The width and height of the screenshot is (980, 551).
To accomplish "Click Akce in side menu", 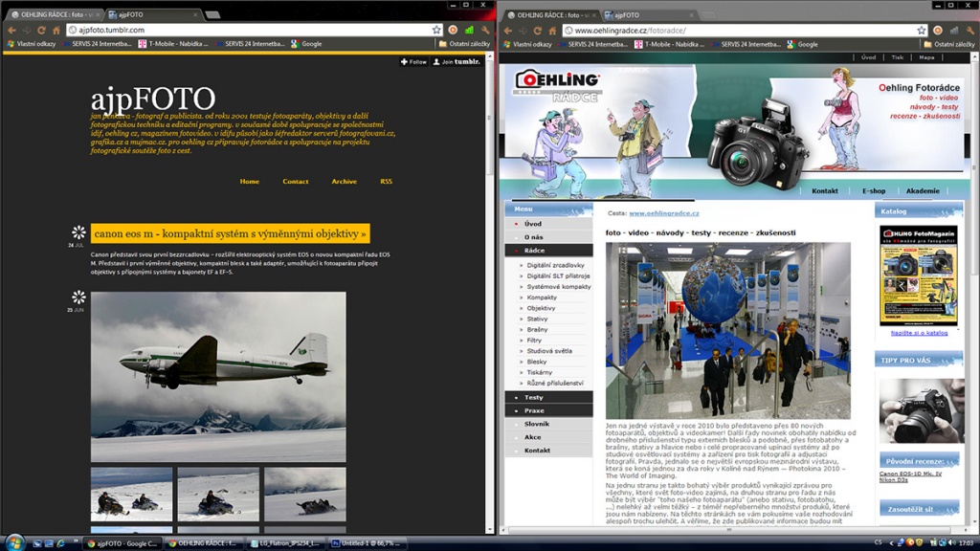I will (x=548, y=436).
